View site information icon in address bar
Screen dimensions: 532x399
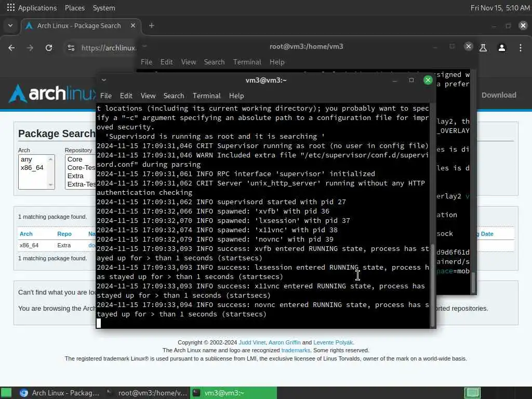click(x=71, y=48)
